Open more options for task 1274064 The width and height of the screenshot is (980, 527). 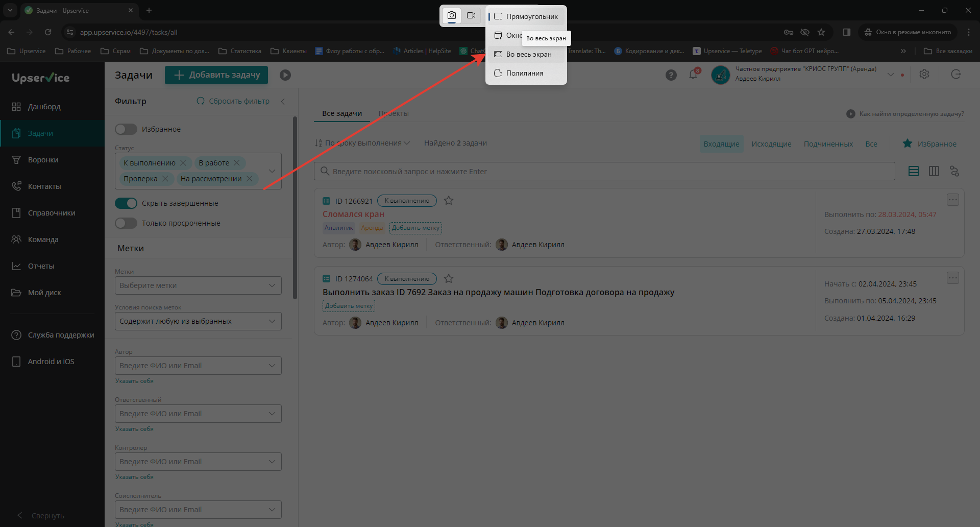[x=953, y=278]
